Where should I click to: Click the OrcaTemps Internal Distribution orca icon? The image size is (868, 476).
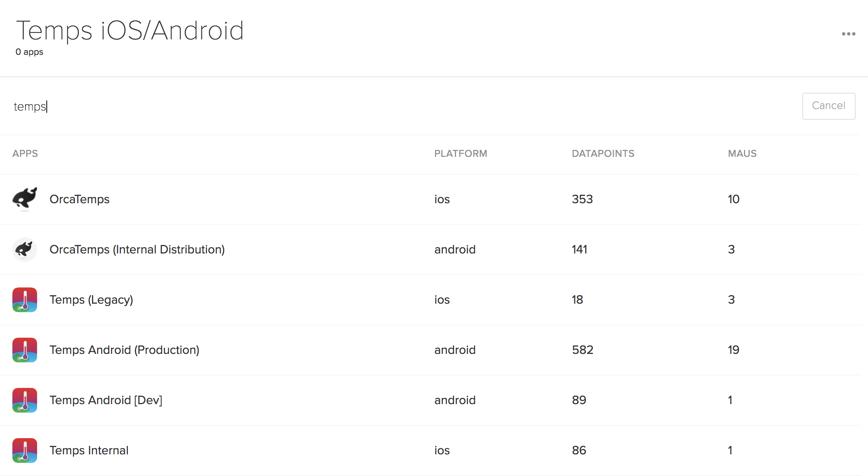pos(25,249)
